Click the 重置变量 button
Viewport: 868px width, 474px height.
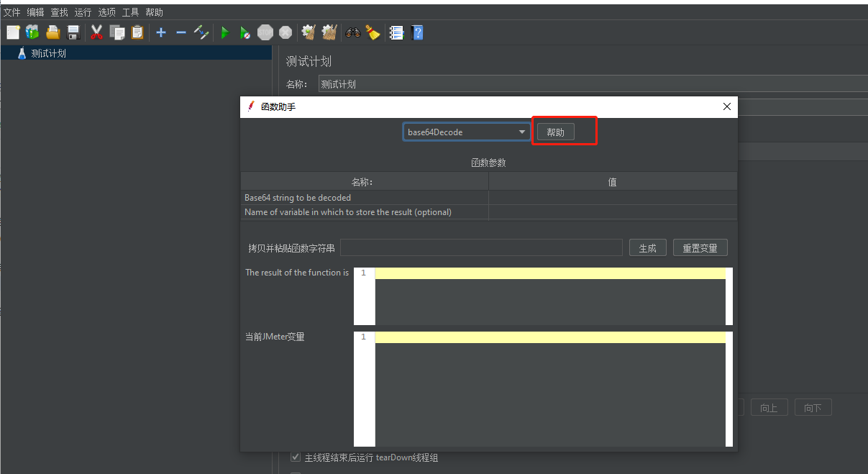(700, 248)
